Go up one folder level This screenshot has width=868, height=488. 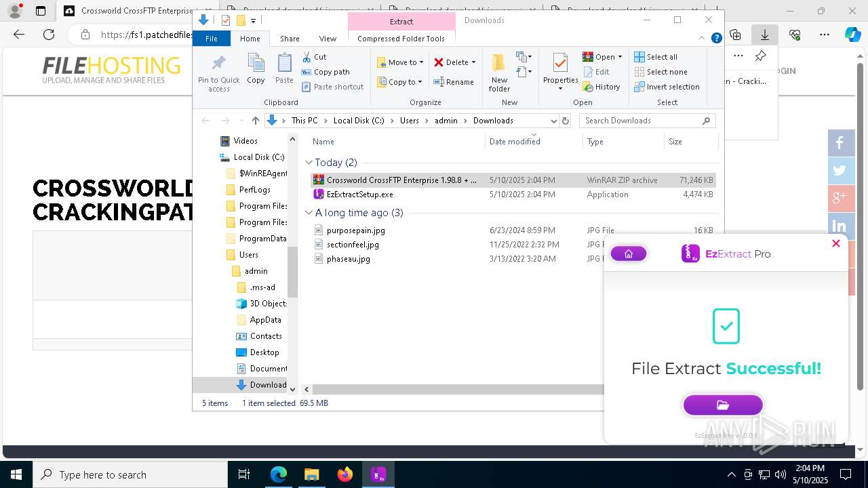(x=255, y=121)
